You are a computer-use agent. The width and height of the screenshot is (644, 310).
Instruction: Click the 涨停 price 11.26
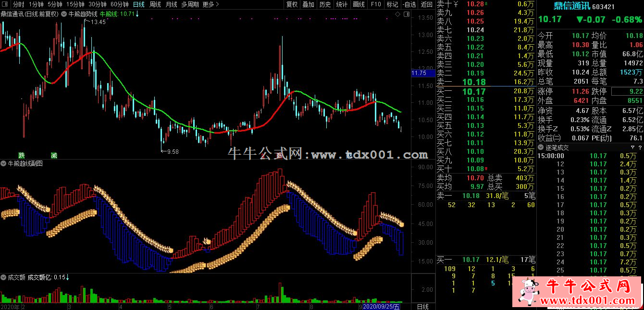pos(580,91)
